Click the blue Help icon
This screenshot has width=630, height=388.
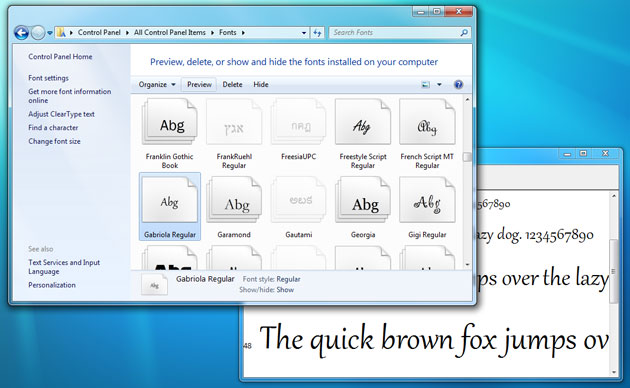point(458,84)
